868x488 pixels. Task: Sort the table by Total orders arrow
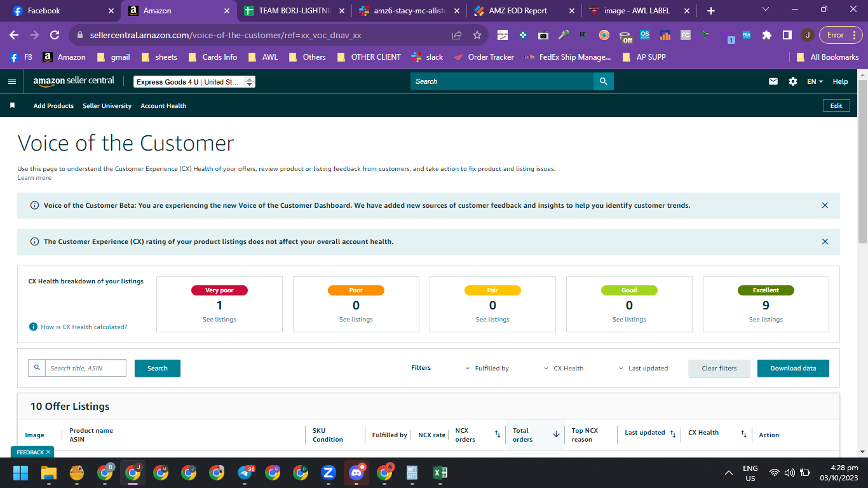pyautogui.click(x=556, y=434)
